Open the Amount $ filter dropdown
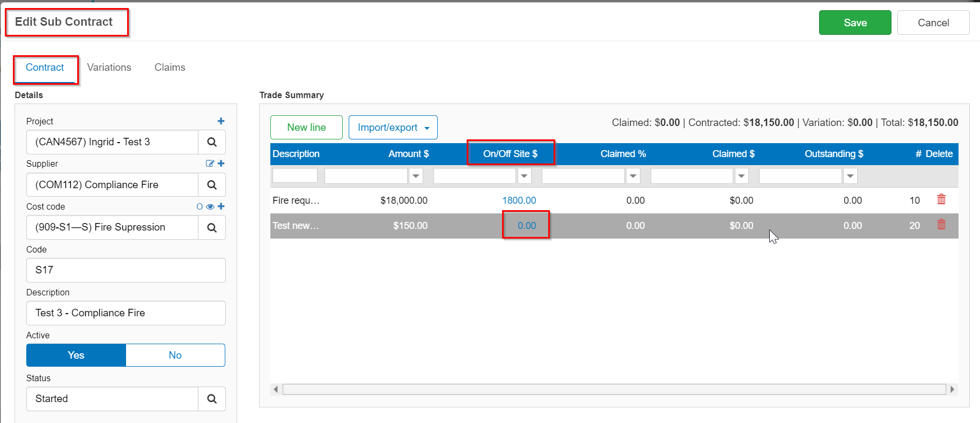 tap(416, 176)
